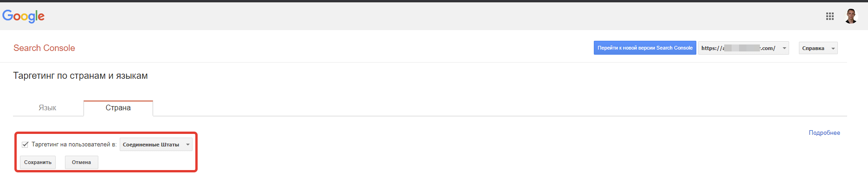Screen dimensions: 868x177
Task: Click the red Search Console title link
Action: pyautogui.click(x=44, y=48)
